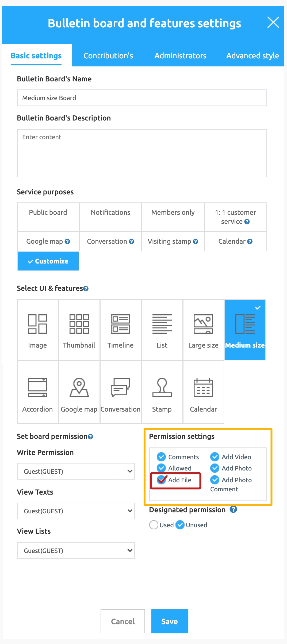Open the Write Permission dropdown
This screenshot has width=287, height=644.
coord(76,471)
